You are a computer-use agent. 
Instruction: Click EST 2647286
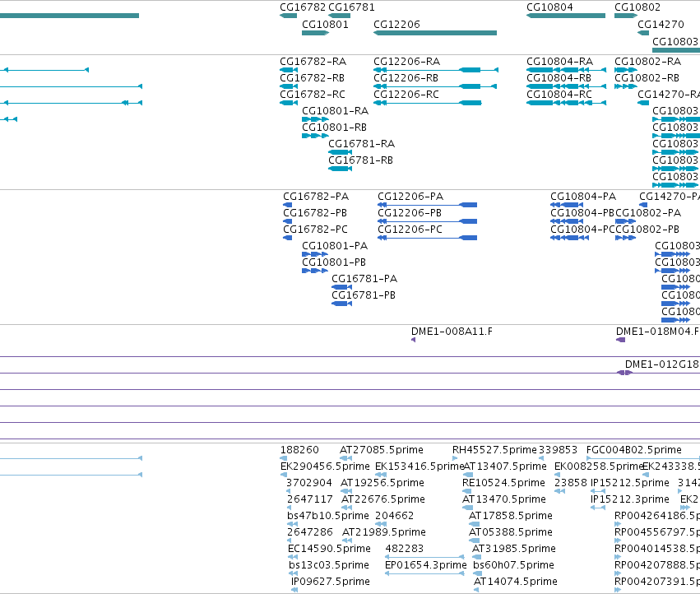(x=310, y=533)
